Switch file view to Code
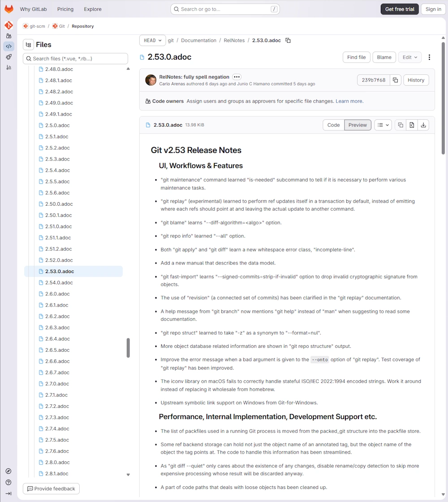Screen dimensions: 448x502 [333, 125]
